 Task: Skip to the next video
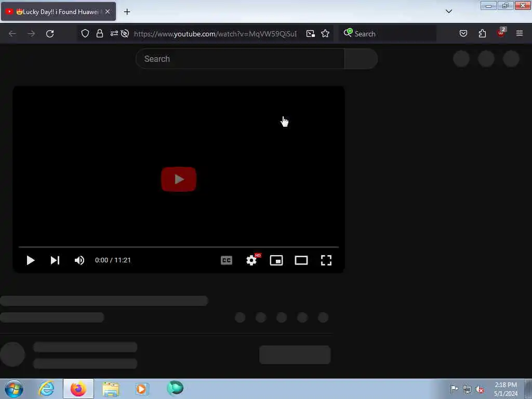55,260
